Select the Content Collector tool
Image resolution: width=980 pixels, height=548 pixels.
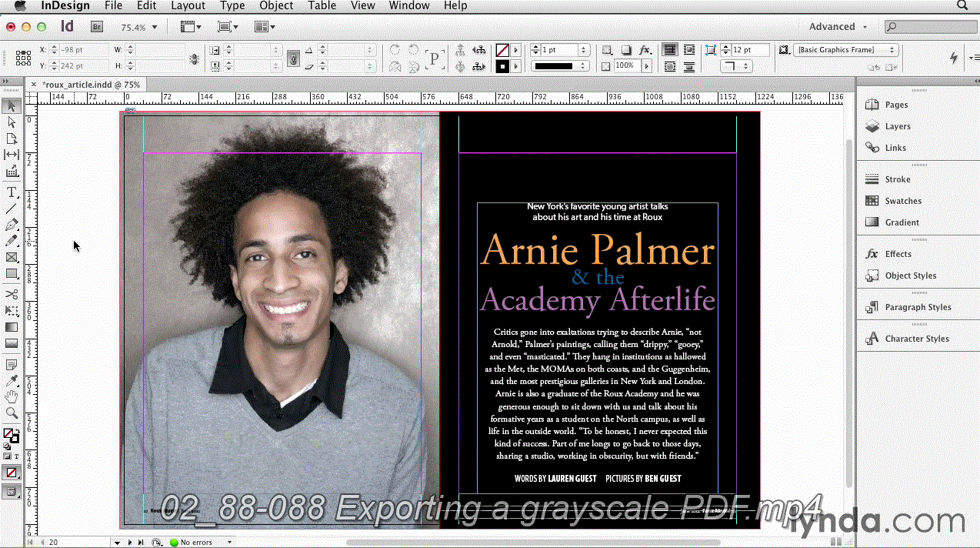click(x=12, y=172)
